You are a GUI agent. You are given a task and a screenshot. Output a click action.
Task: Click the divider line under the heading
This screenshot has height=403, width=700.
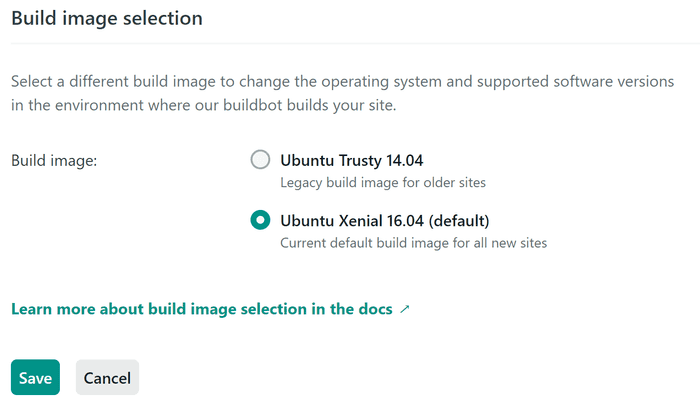click(355, 43)
